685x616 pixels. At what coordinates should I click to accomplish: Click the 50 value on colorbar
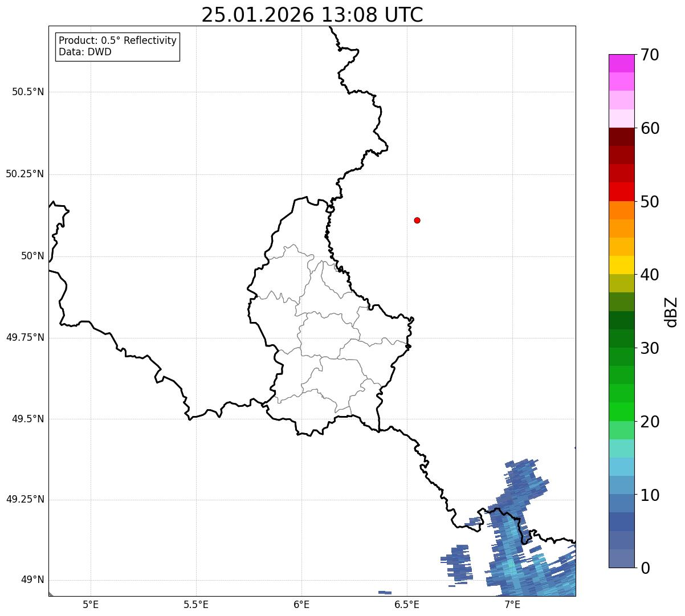tap(650, 202)
